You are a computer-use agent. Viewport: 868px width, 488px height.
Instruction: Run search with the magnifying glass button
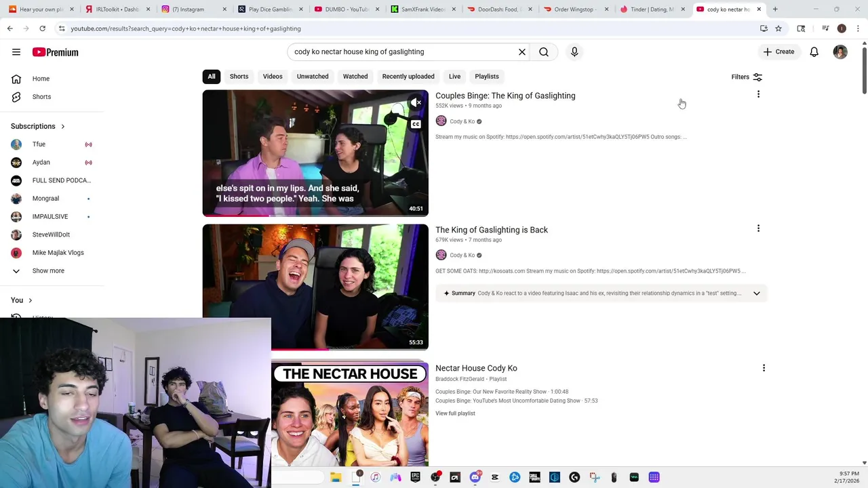click(x=544, y=52)
